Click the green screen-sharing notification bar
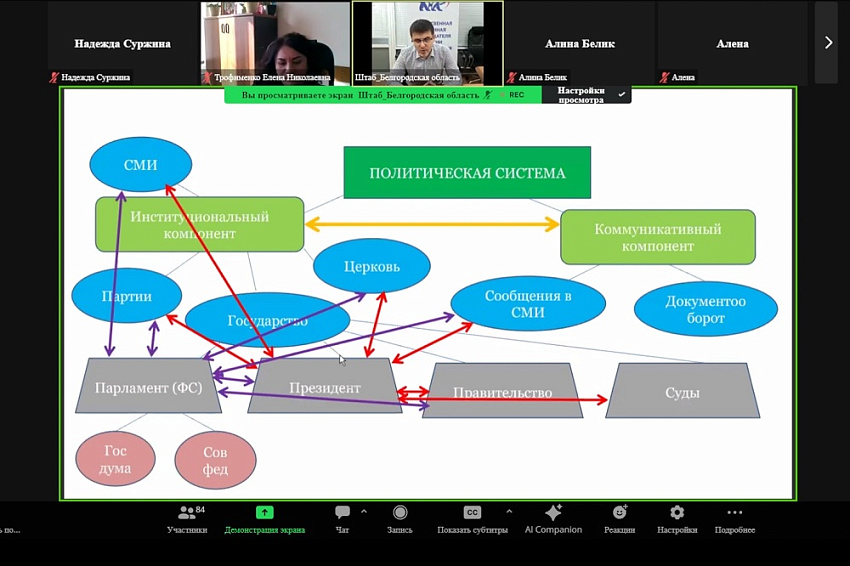The image size is (850, 566). point(362,95)
